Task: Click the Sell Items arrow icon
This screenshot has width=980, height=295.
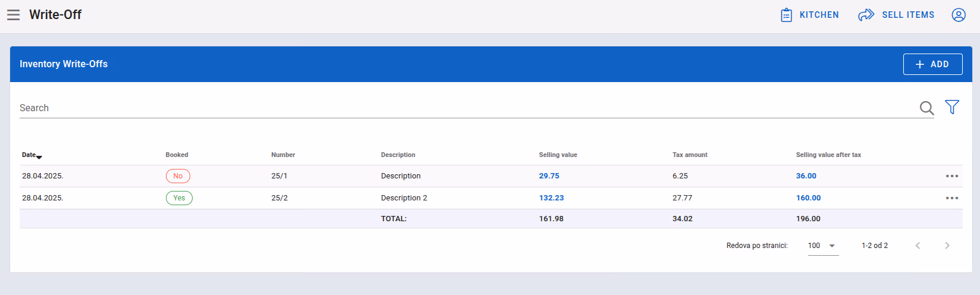Action: 866,15
